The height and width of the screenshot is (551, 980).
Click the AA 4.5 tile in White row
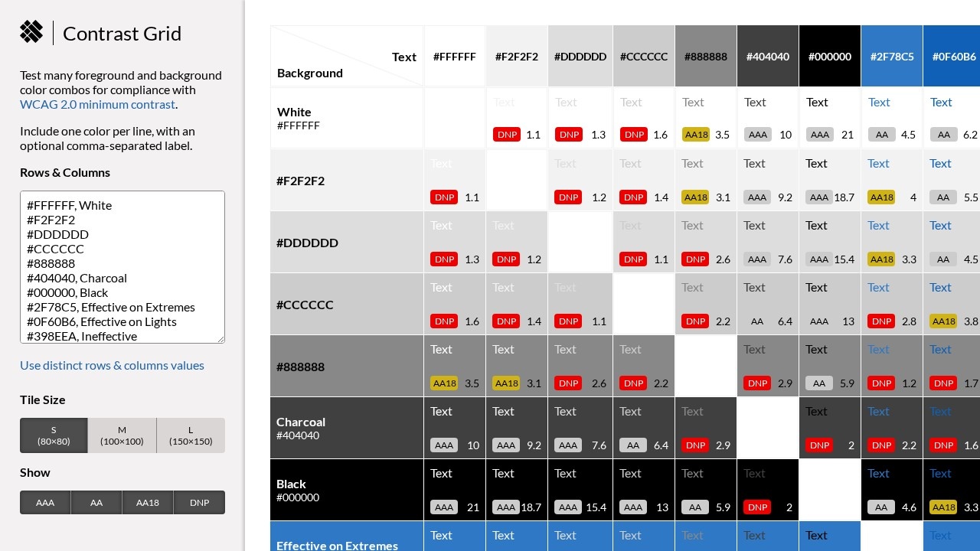pos(892,118)
